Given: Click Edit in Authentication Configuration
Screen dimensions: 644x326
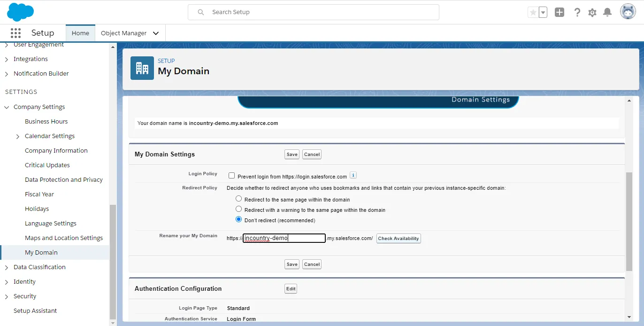Looking at the screenshot, I should tap(291, 289).
